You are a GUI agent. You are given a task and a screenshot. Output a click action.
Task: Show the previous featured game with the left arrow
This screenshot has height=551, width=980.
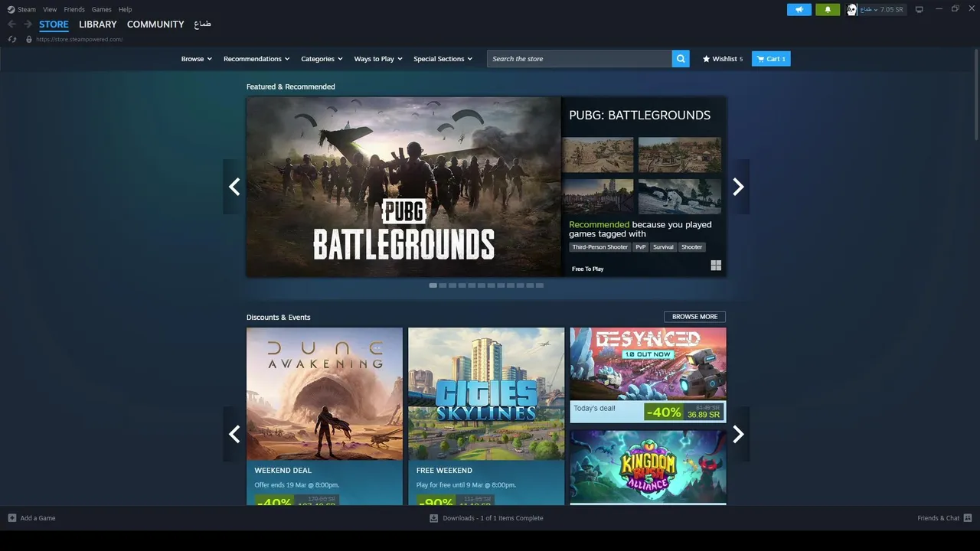(x=234, y=187)
